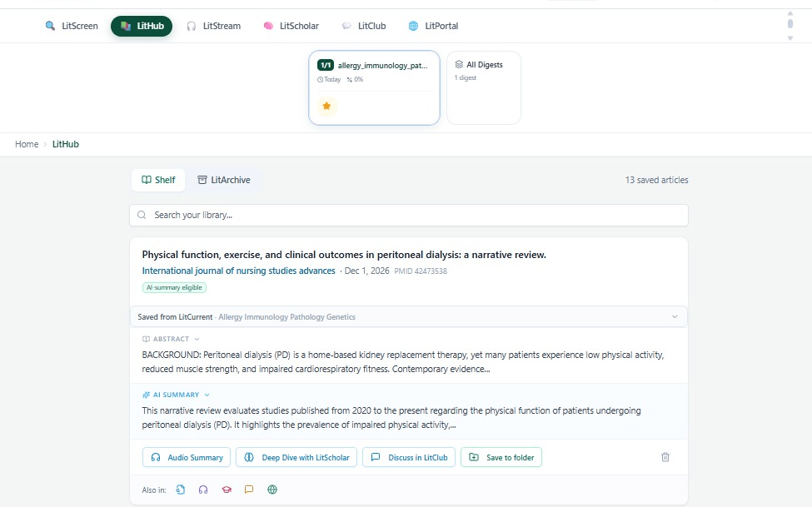Click the red graduation cap icon in the "Also in" row
The width and height of the screenshot is (812, 507).
[x=227, y=490]
